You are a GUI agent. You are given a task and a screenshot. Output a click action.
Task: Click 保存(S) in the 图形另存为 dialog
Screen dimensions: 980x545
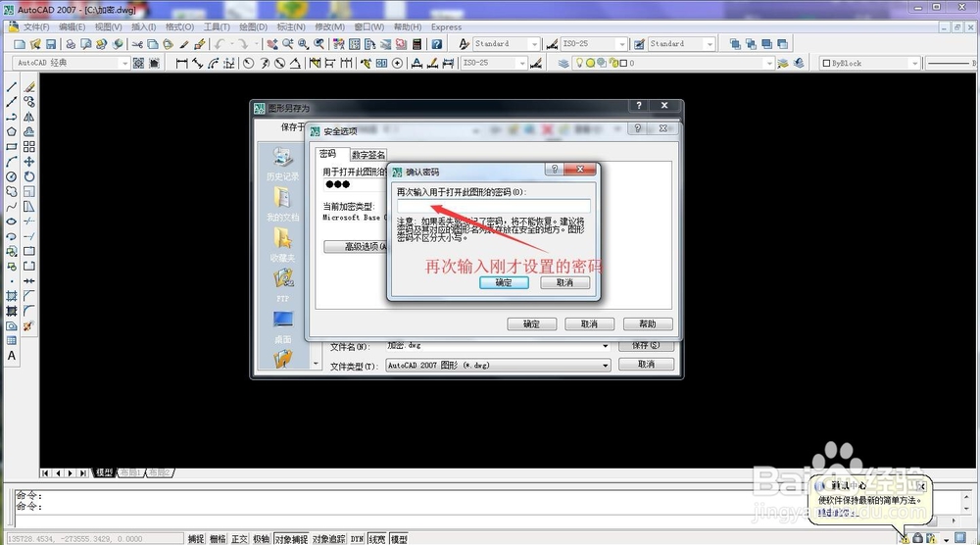pyautogui.click(x=646, y=345)
